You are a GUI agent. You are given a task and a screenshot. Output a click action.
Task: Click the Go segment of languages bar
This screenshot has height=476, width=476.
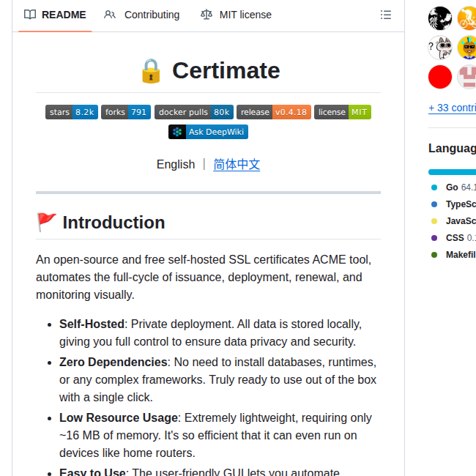(453, 172)
